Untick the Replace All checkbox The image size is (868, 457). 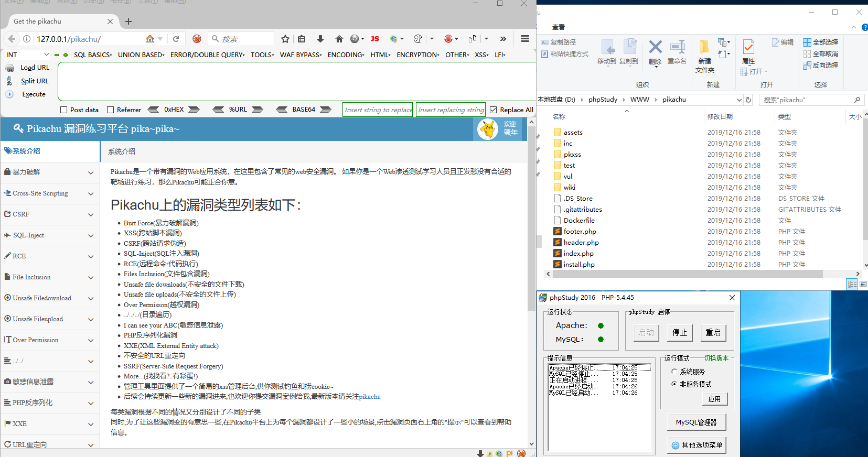click(493, 110)
